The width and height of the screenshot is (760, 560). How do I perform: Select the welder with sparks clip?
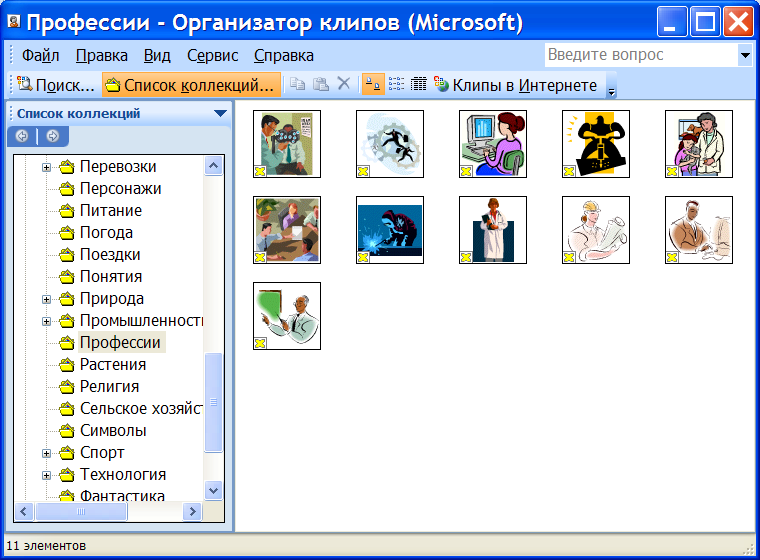(x=390, y=230)
